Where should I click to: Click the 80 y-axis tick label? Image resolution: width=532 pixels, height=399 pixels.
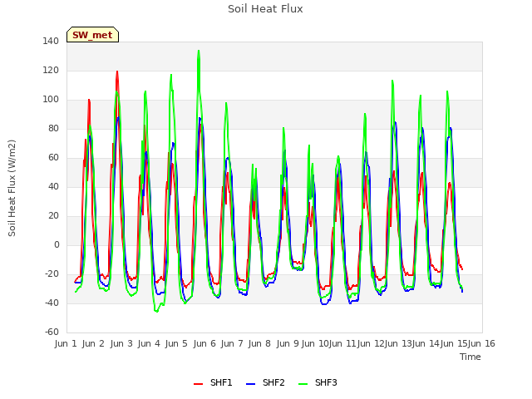point(53,128)
